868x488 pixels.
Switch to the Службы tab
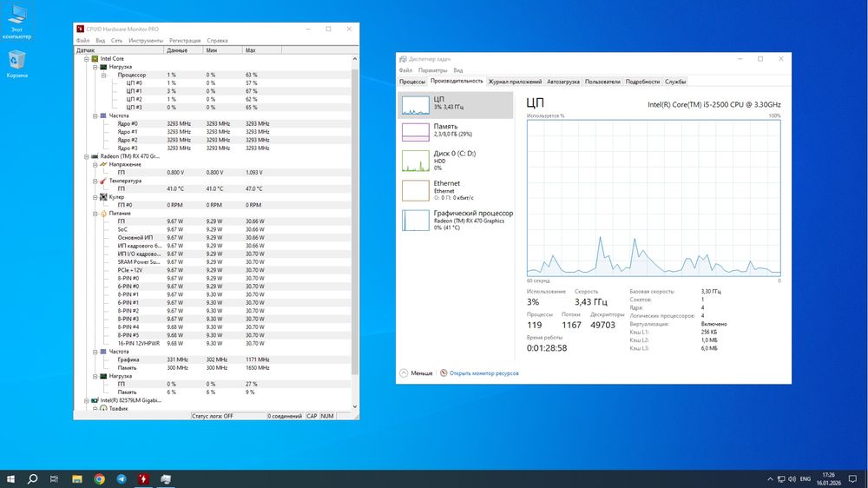click(x=675, y=82)
